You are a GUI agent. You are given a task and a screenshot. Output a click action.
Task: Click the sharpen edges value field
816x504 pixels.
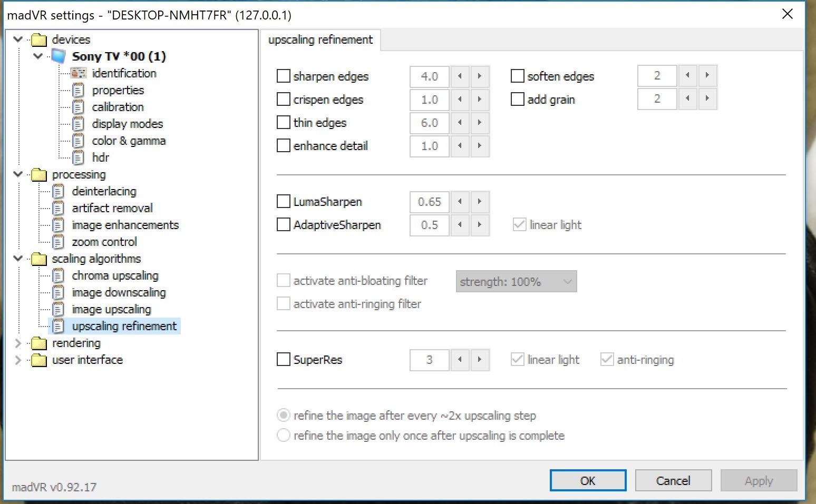430,76
